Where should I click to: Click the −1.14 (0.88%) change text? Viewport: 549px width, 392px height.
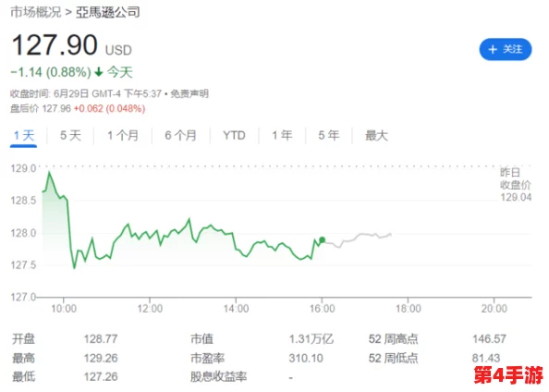coord(51,72)
